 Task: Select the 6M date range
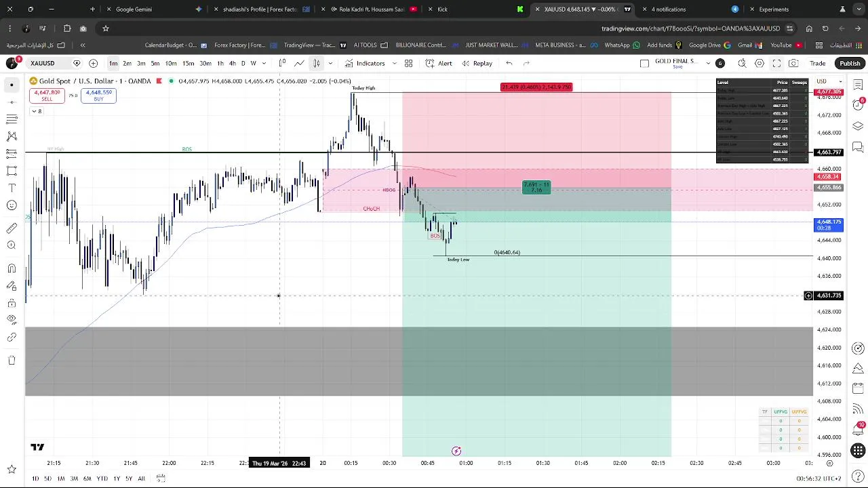click(87, 479)
